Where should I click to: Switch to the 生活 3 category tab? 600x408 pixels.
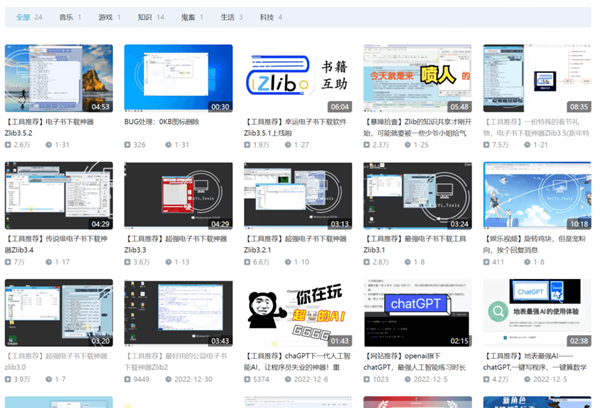click(x=232, y=17)
